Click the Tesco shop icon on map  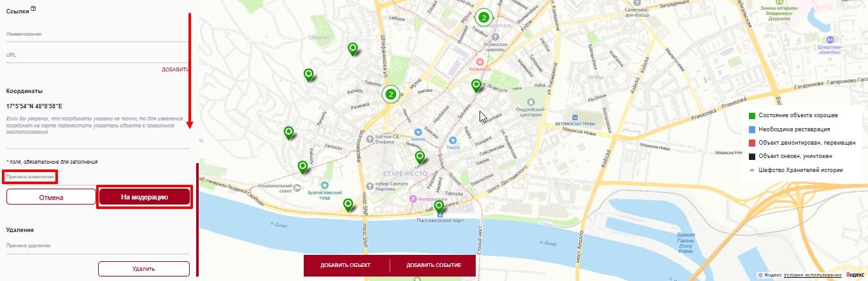pyautogui.click(x=452, y=140)
